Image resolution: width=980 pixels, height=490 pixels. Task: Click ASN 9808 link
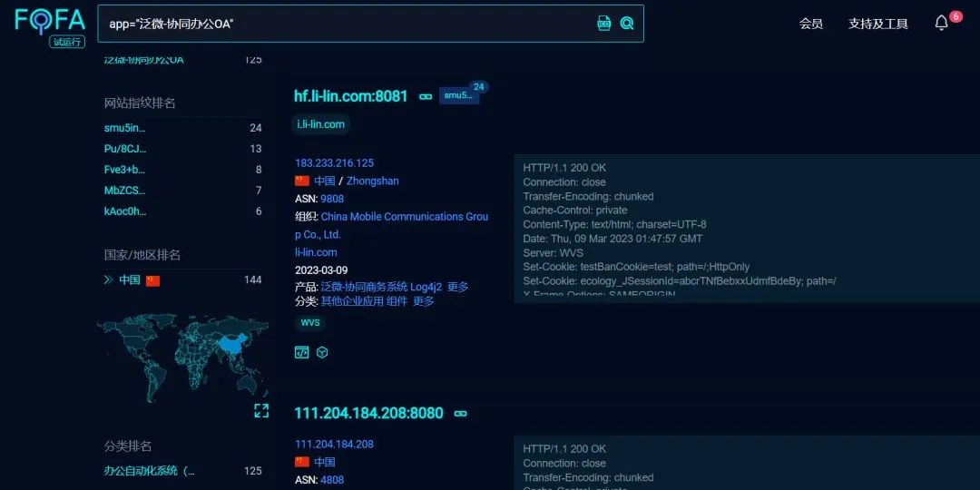coord(332,199)
